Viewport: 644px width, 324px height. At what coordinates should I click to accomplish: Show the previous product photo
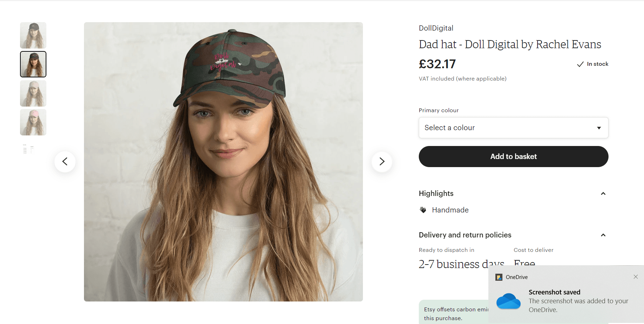(65, 161)
